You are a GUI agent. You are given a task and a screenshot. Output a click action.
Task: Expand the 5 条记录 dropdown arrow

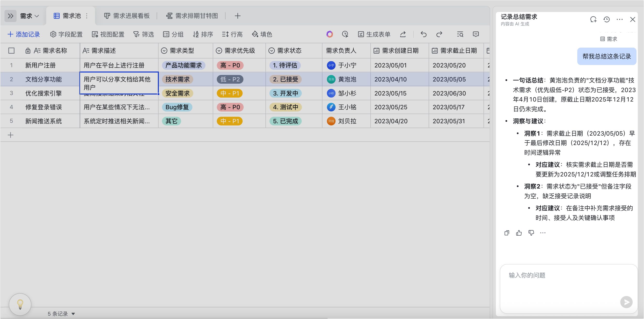[73, 314]
